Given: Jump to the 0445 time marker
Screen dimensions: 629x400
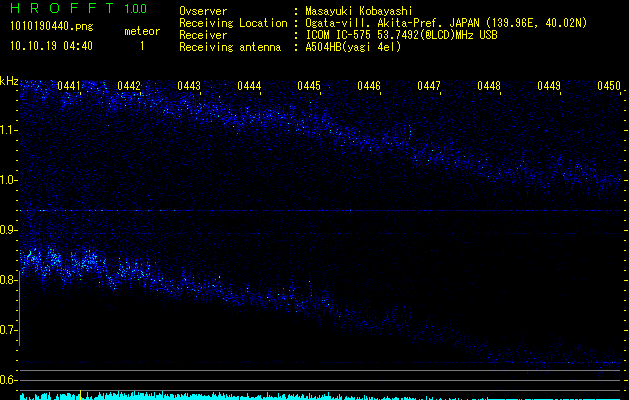Looking at the screenshot, I should pyautogui.click(x=309, y=87).
